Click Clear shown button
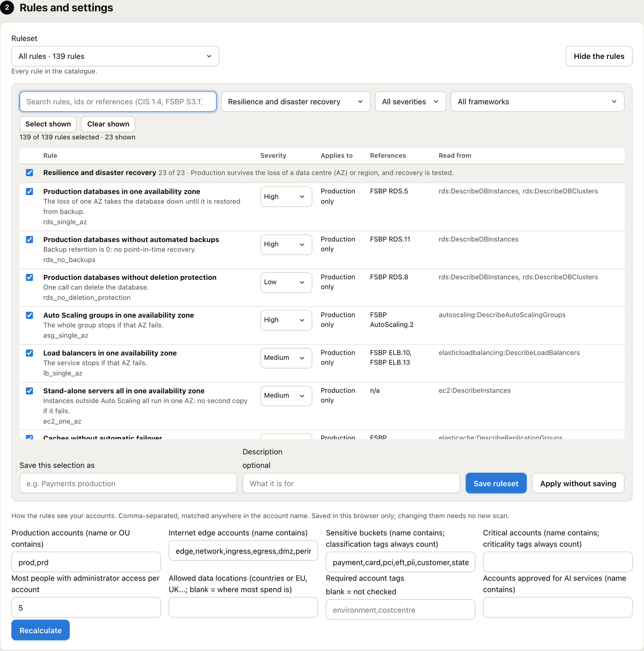Image resolution: width=644 pixels, height=651 pixels. (x=108, y=124)
